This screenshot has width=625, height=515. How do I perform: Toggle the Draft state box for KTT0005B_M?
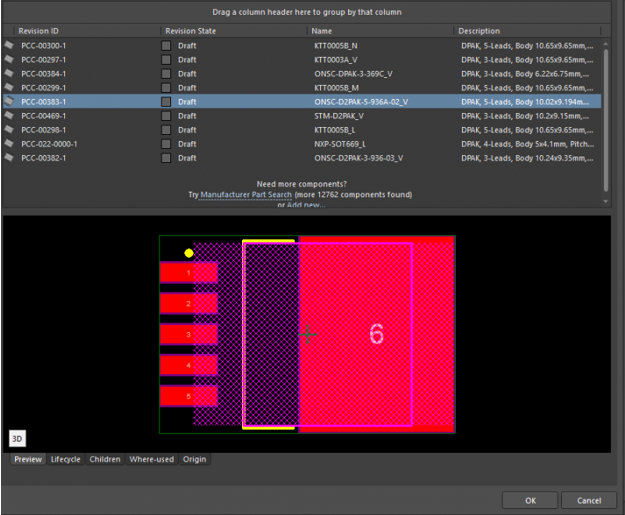point(166,88)
